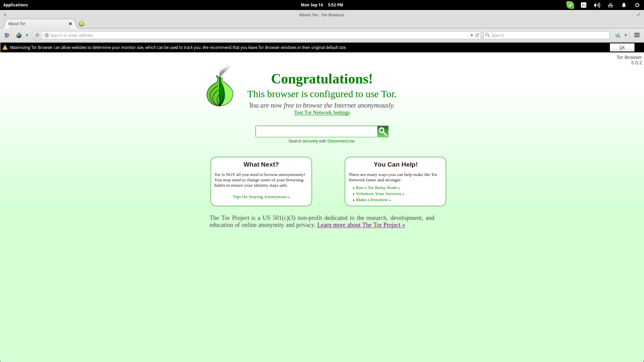Click the Disconnect.me search magnifier icon
The image size is (644, 362).
(383, 131)
